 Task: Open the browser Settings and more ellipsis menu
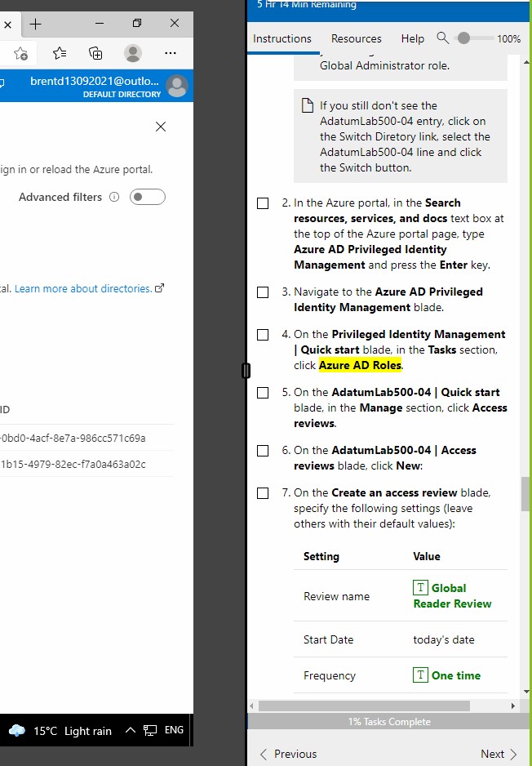(171, 53)
